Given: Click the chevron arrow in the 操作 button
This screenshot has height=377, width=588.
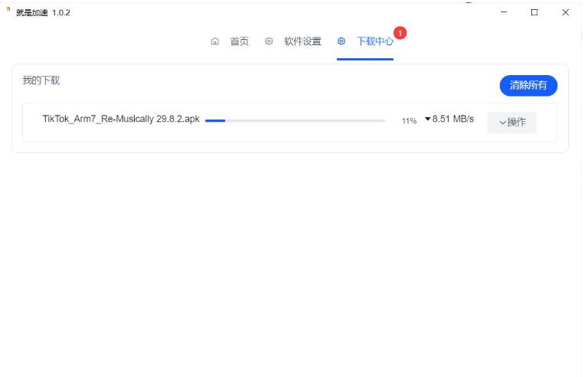Looking at the screenshot, I should click(502, 123).
